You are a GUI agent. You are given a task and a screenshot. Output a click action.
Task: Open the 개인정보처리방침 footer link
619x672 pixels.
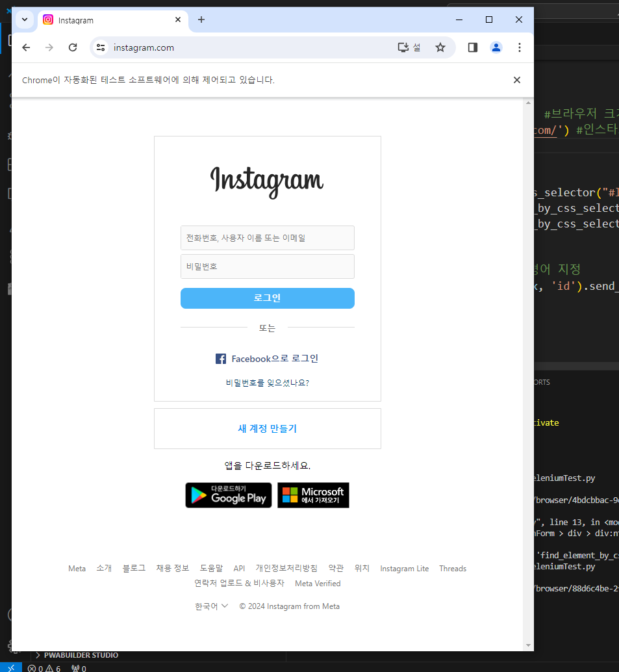[x=286, y=568]
